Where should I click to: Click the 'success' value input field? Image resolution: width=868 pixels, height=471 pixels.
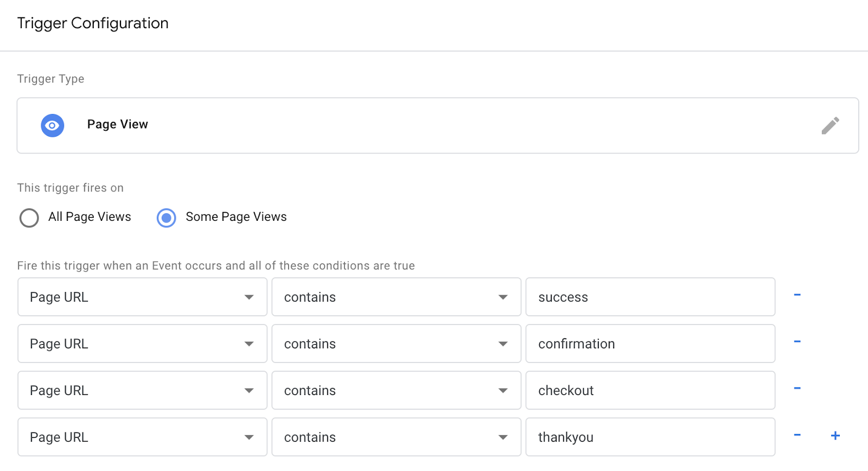(650, 297)
